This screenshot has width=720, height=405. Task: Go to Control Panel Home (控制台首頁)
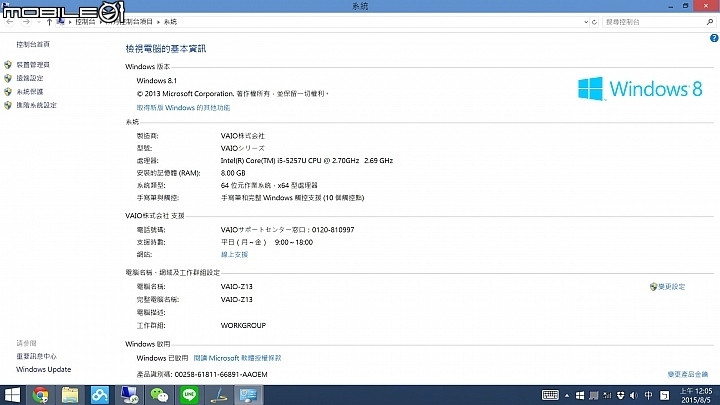[33, 45]
